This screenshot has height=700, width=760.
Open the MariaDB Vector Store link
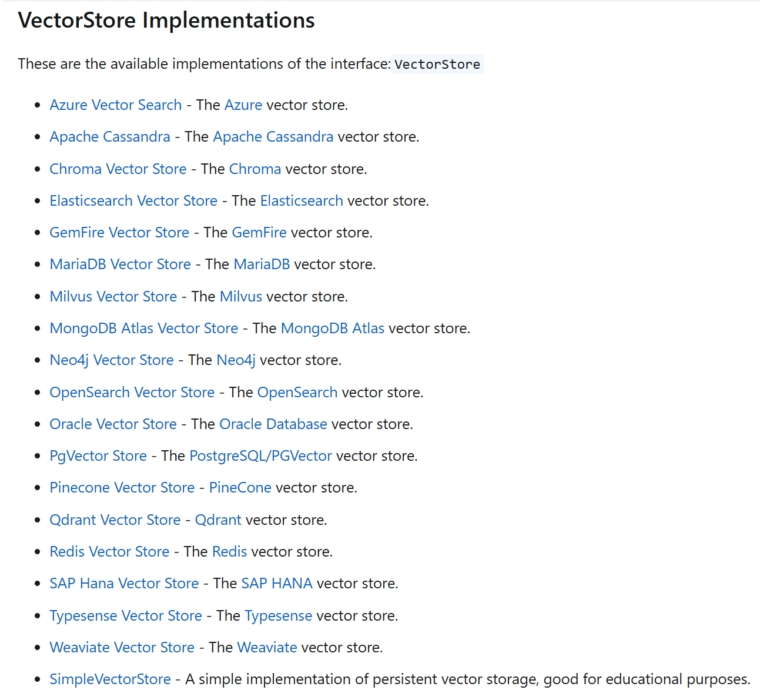(x=120, y=264)
